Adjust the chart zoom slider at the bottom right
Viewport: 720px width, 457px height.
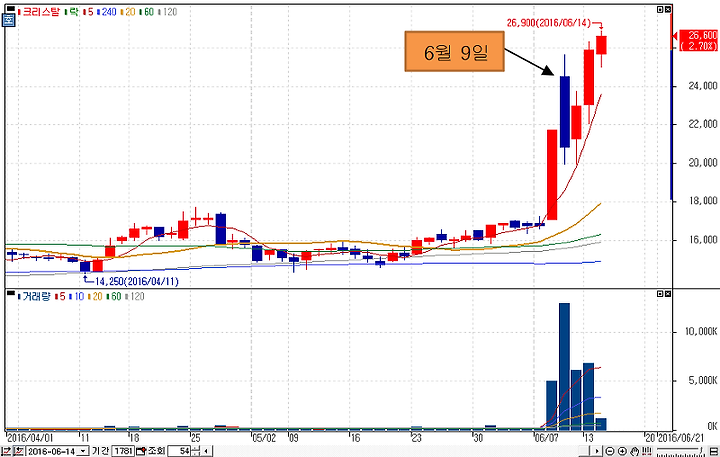[680, 451]
